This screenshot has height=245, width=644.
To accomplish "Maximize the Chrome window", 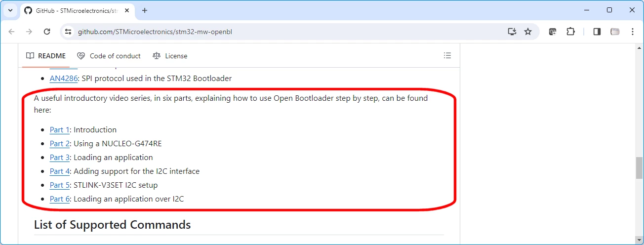I will (x=609, y=10).
